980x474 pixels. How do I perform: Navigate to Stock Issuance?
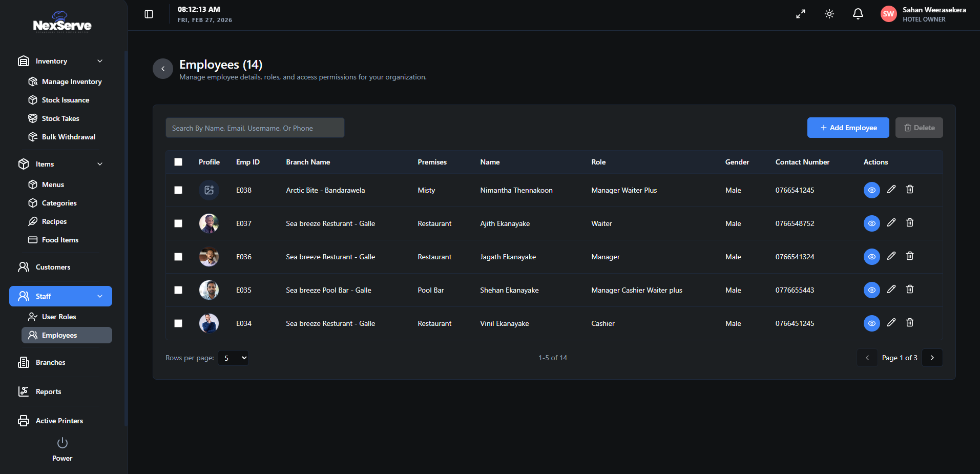pos(66,100)
